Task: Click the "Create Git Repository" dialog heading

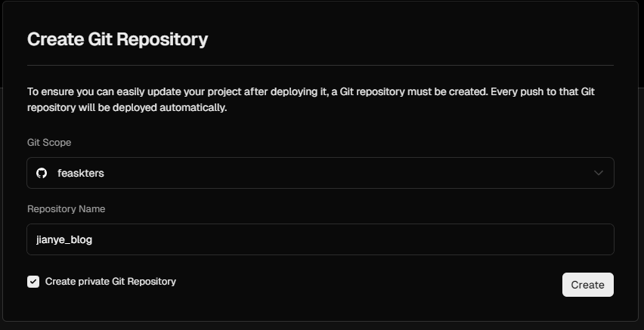Action: 117,39
